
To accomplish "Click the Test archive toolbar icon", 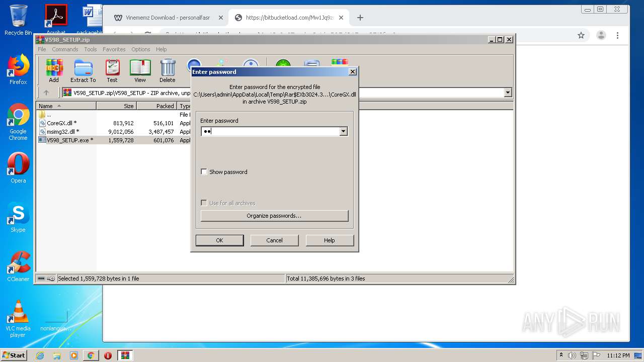I will (112, 70).
